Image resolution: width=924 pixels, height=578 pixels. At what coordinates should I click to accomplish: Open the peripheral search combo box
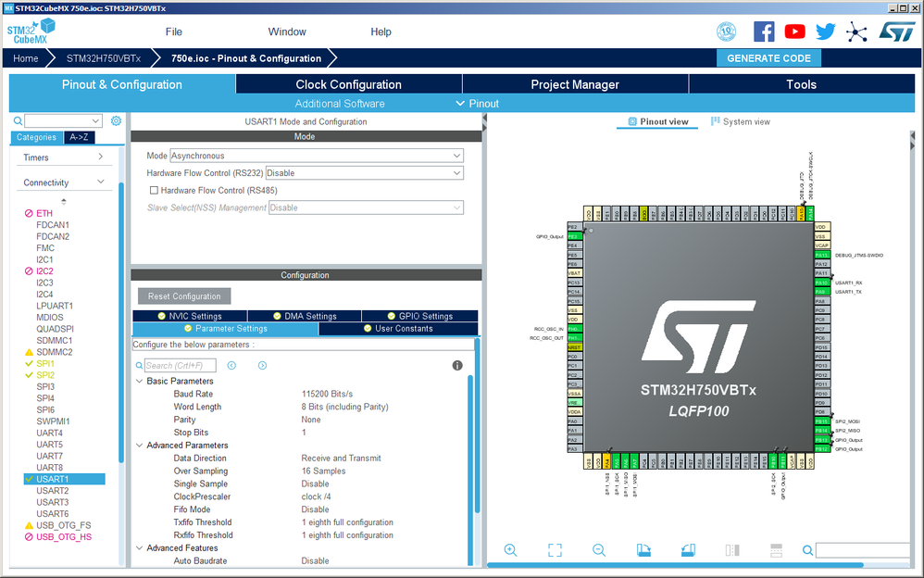(63, 121)
